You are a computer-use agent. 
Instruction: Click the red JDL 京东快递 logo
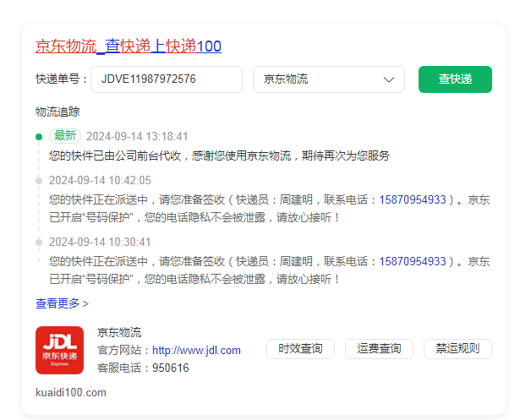(x=59, y=350)
